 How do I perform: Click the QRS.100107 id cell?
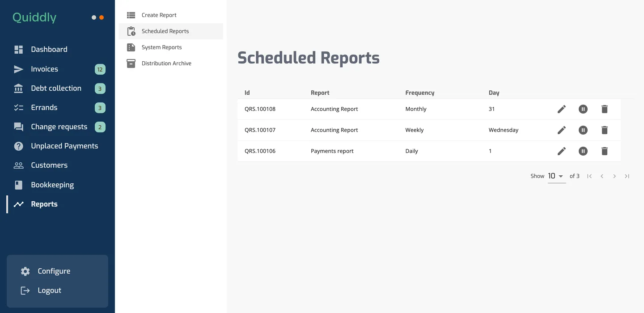pos(260,130)
